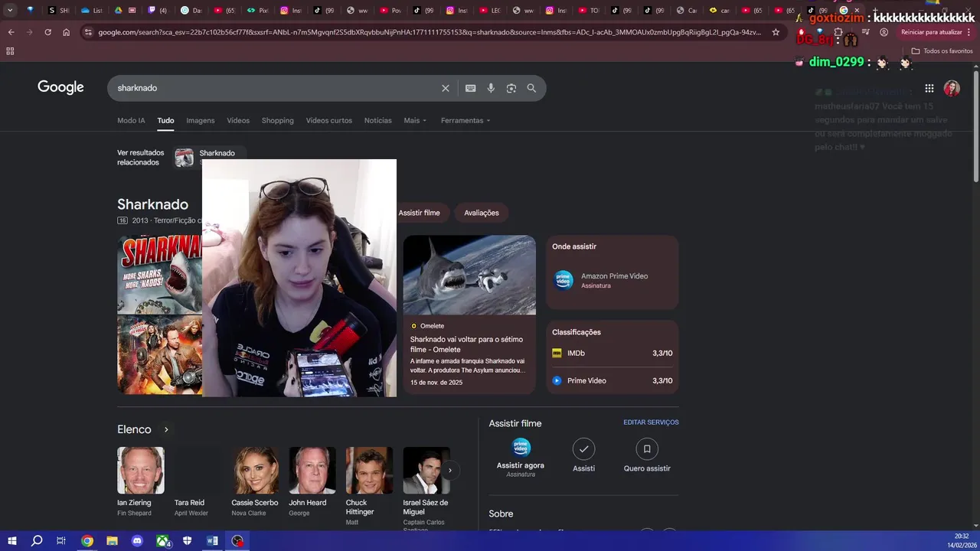
Task: Open File Explorer from the taskbar
Action: pos(112,540)
